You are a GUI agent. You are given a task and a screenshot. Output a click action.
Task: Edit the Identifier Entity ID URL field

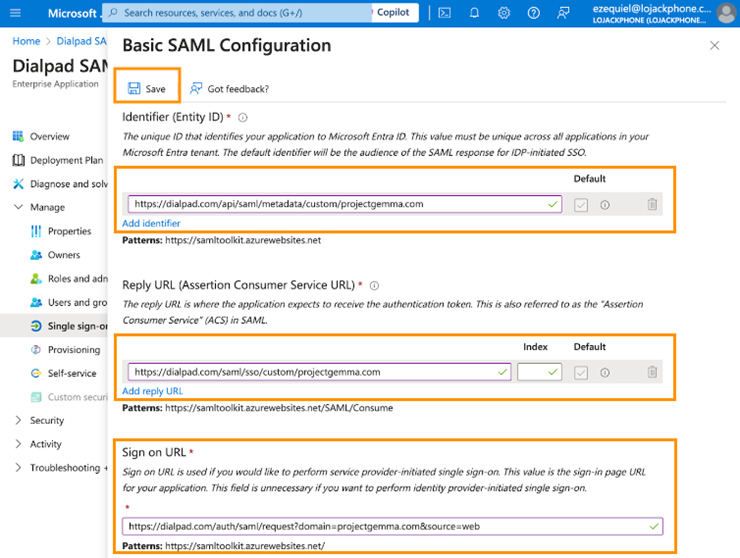pyautogui.click(x=345, y=204)
